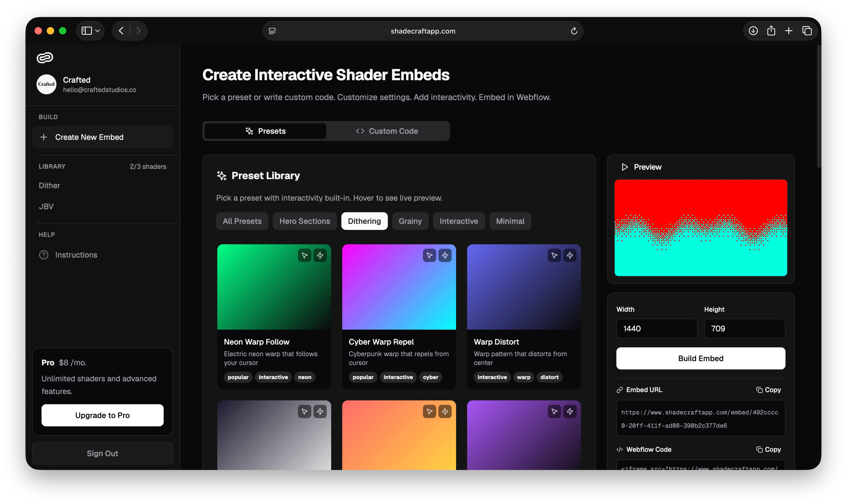Toggle the lightning interactivity icon on Warp Distort
This screenshot has width=847, height=504.
coord(570,255)
